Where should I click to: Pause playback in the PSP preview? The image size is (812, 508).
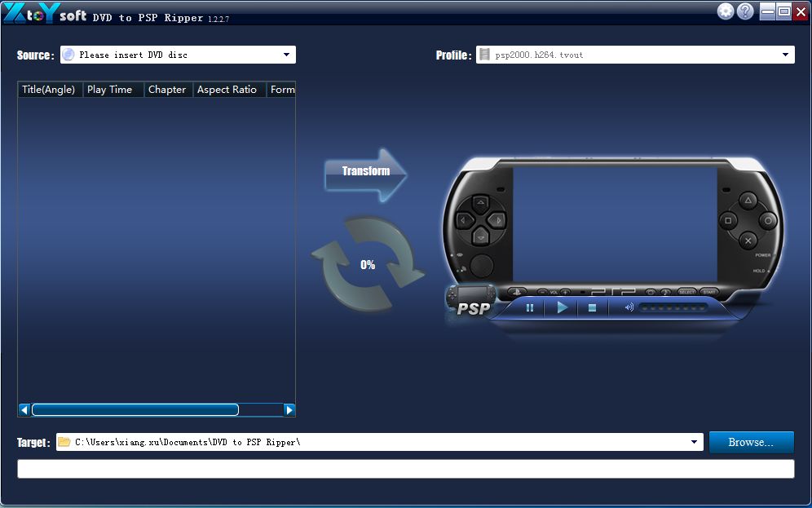(530, 307)
